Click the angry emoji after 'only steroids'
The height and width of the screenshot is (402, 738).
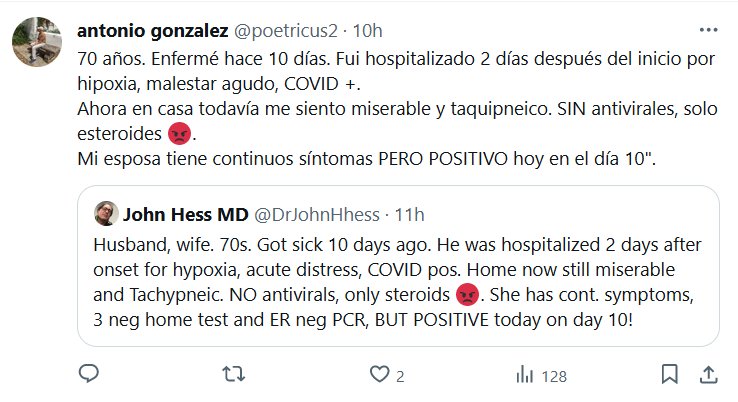click(x=465, y=296)
